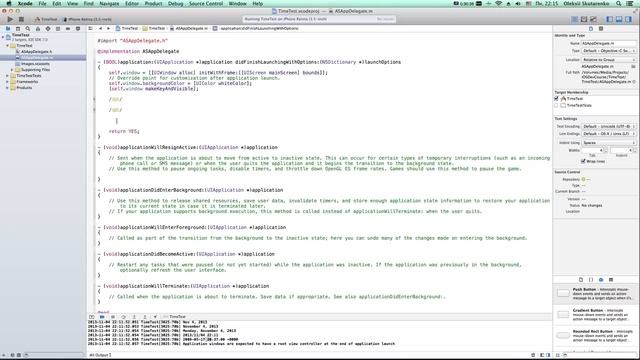Open the Text Encoding dropdown
Screen dimensions: 640x360
click(x=609, y=127)
